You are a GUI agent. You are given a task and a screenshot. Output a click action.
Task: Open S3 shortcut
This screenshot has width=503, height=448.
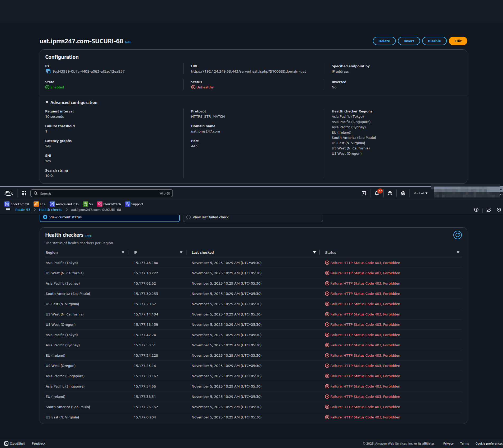[x=88, y=204]
